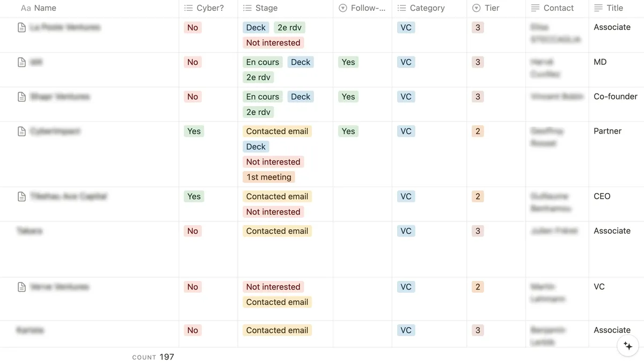The image size is (644, 364).
Task: Open the Category column header menu
Action: (427, 8)
